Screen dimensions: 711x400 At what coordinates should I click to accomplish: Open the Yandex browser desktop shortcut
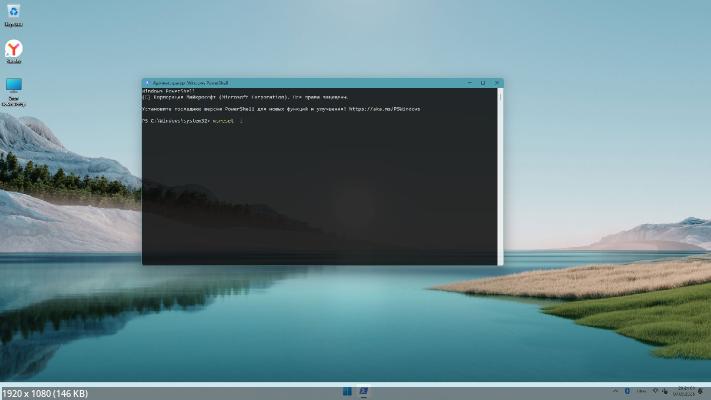[14, 49]
